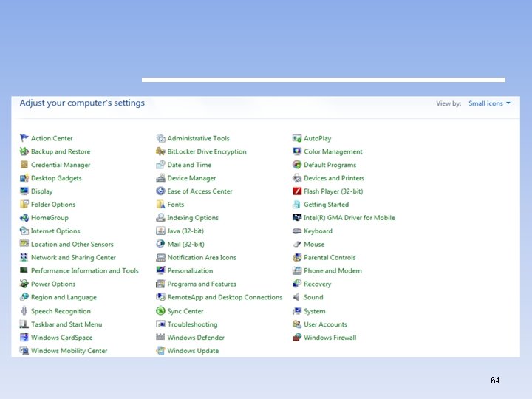Open the Administrative Tools gear icon
Image resolution: width=532 pixels, height=399 pixels.
[x=160, y=138]
